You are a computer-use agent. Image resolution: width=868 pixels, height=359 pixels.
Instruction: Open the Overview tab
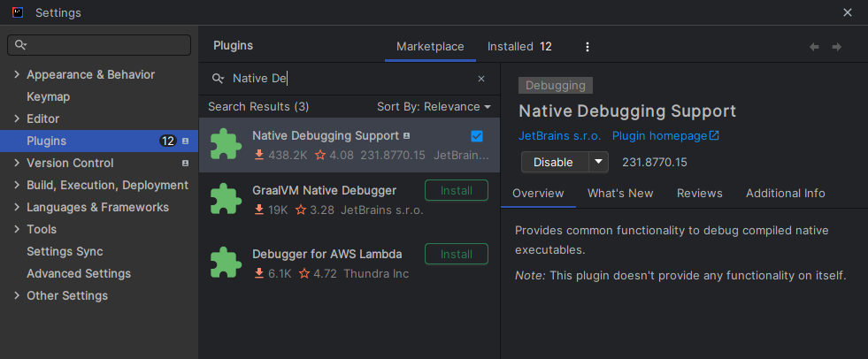point(538,194)
